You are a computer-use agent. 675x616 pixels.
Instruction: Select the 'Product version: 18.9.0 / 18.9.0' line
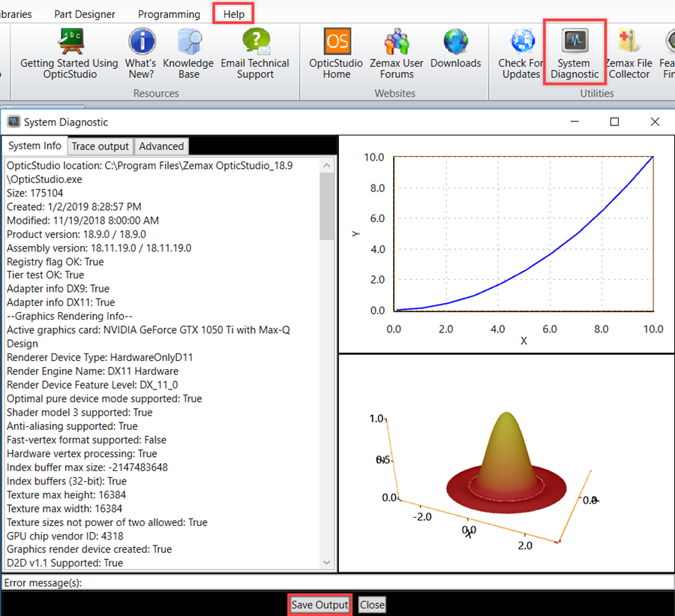76,234
